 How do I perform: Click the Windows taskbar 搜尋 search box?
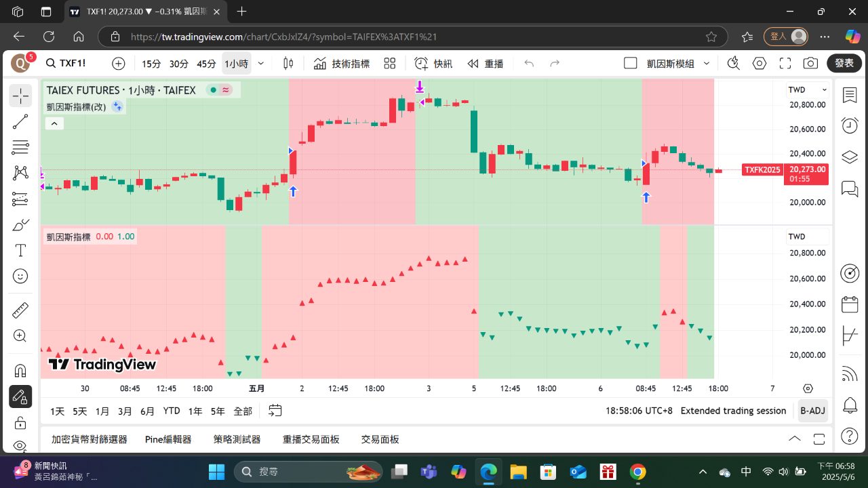coord(308,472)
